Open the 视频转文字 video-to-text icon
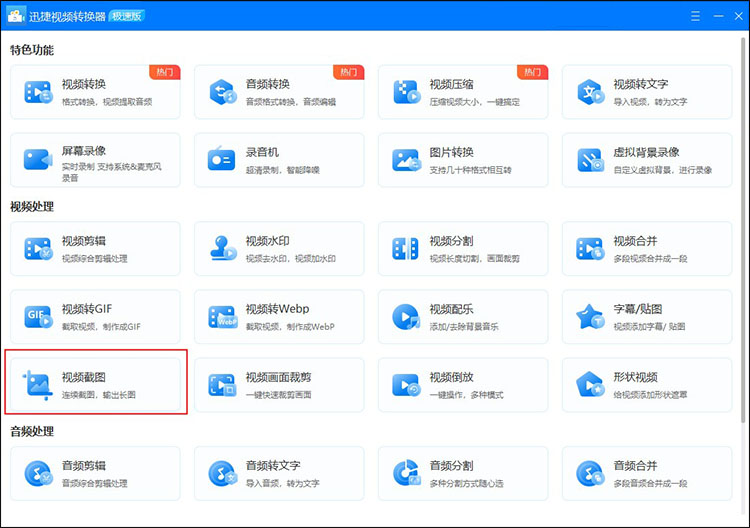This screenshot has height=528, width=750. point(590,92)
